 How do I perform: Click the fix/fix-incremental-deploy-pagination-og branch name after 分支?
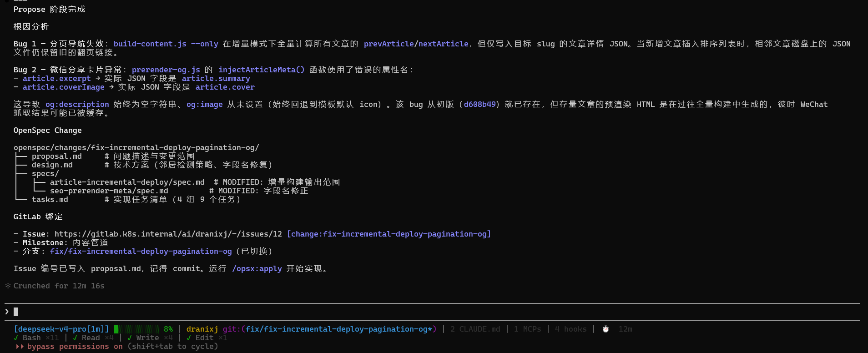(x=141, y=251)
